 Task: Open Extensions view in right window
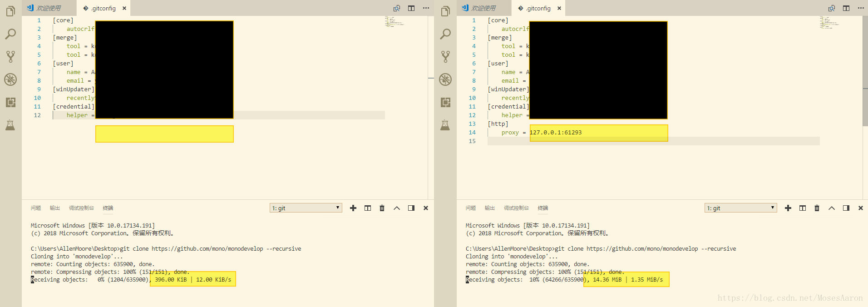[x=445, y=102]
